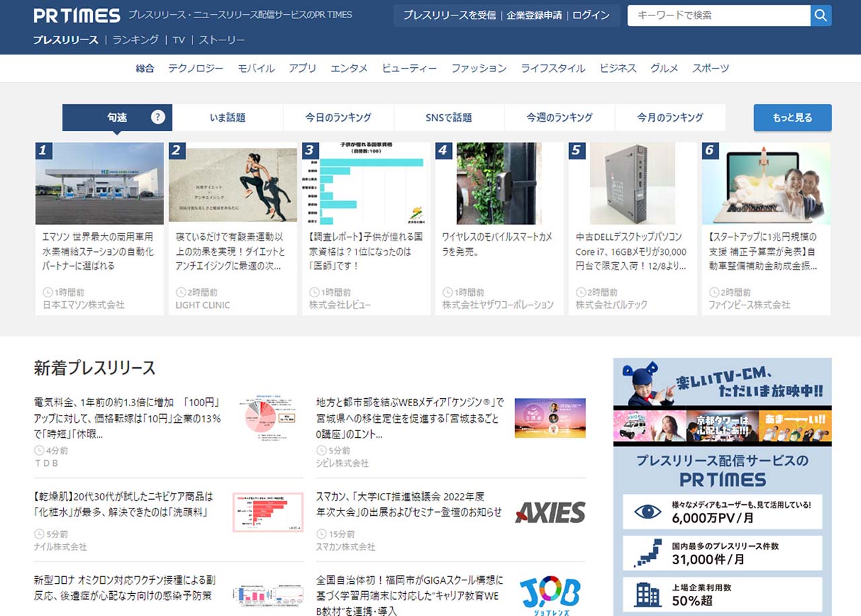This screenshot has width=861, height=616.
Task: Select the アプリ category
Action: tap(303, 68)
